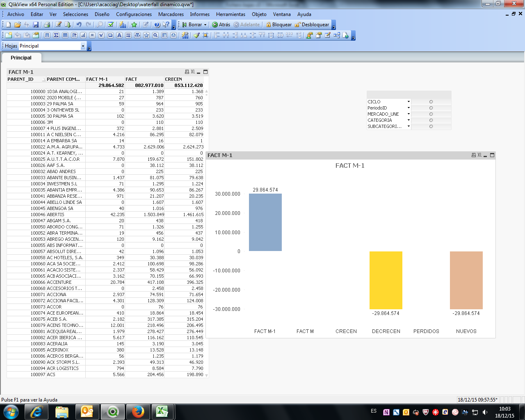
Task: Select the PeriodoID radio button
Action: click(x=431, y=108)
